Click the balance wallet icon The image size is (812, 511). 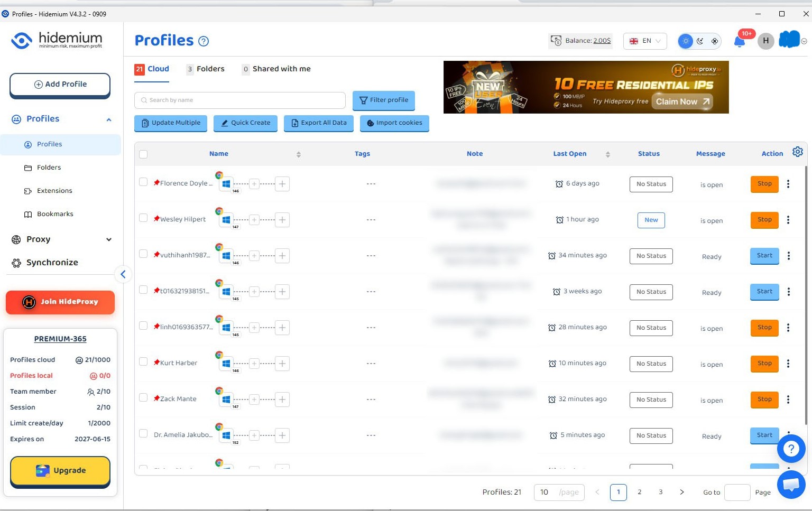[x=556, y=41]
